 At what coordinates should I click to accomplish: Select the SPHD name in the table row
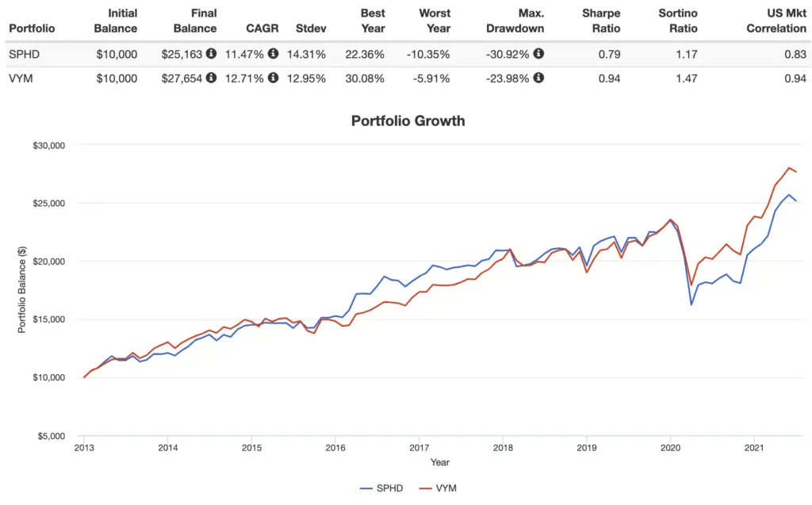point(24,54)
